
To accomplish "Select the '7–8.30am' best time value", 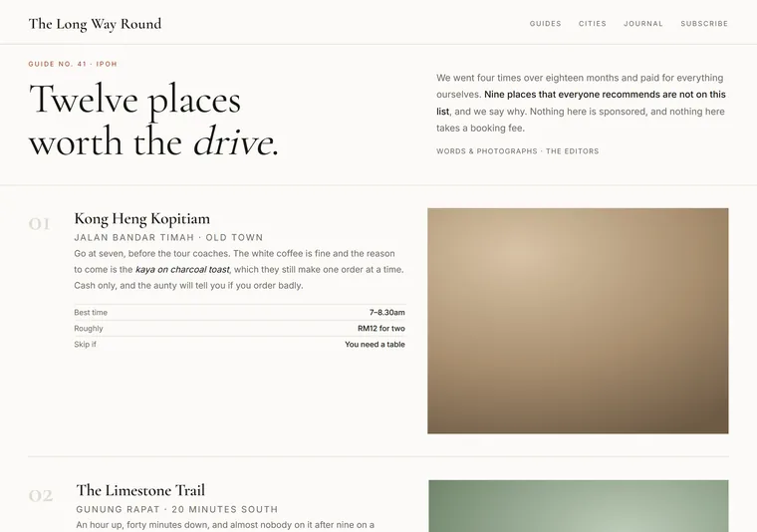I will pyautogui.click(x=387, y=313).
